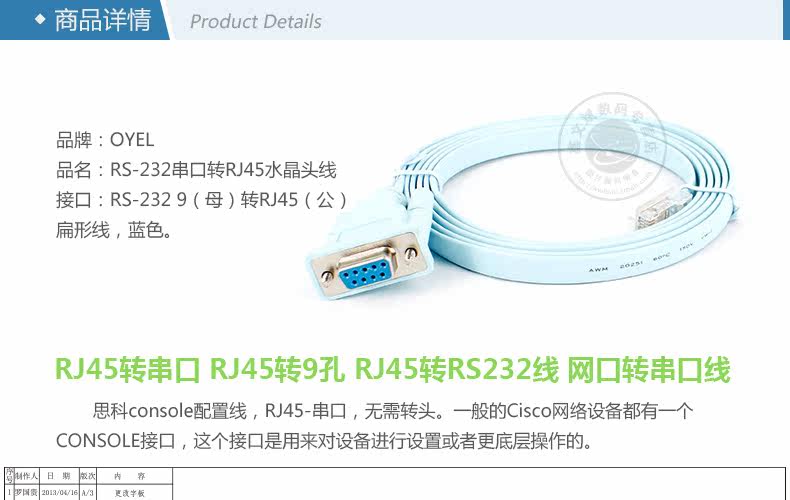790x500 pixels.
Task: Click the AWM marking printed on cable
Action: pos(598,270)
